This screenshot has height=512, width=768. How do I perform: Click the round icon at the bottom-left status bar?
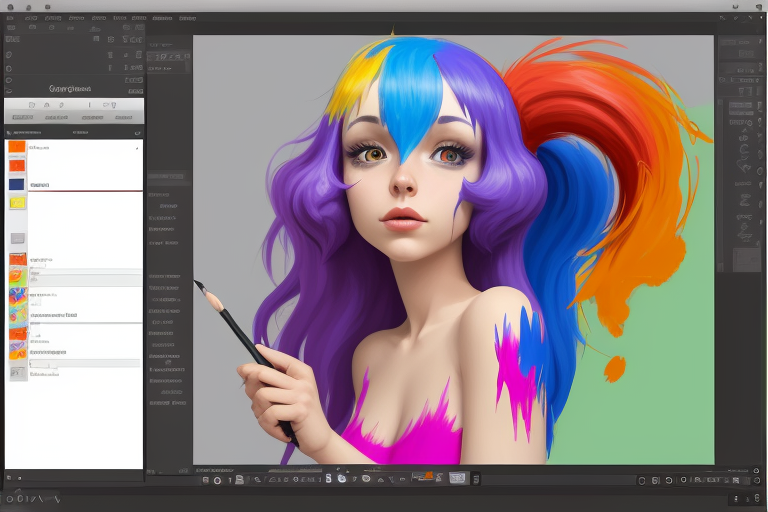tap(10, 497)
